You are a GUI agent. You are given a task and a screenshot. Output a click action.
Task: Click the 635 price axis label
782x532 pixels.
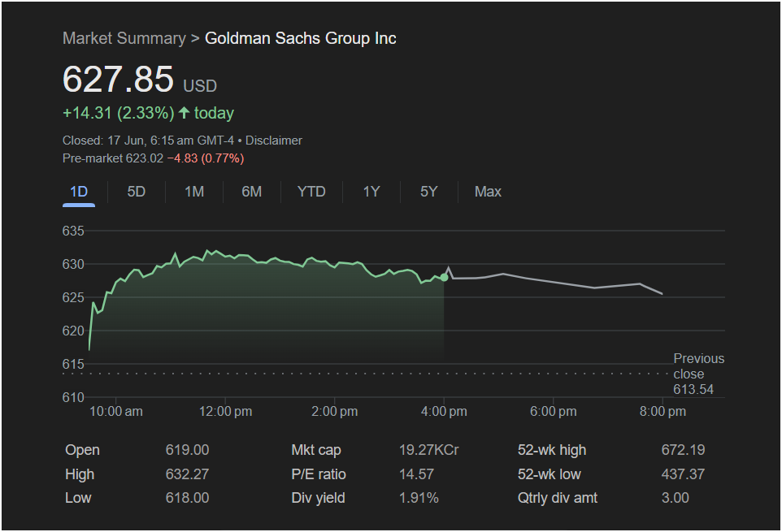click(x=73, y=231)
